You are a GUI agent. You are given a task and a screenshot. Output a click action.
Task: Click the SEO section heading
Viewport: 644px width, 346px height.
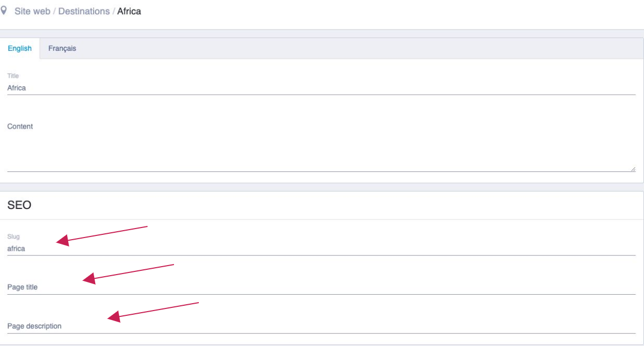point(19,205)
